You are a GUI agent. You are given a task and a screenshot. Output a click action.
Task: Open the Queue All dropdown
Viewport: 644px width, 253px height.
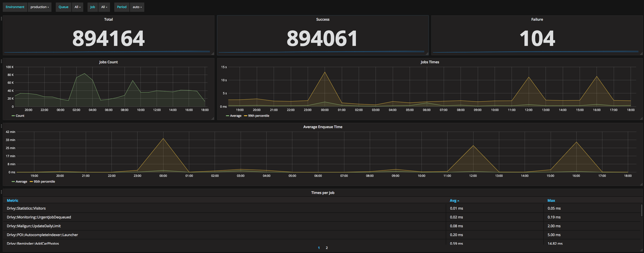(77, 7)
